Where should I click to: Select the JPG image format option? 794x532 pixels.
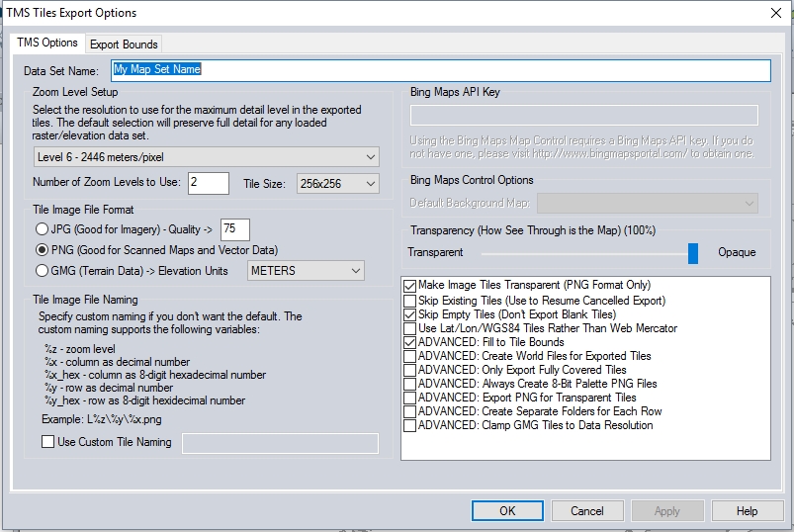43,229
